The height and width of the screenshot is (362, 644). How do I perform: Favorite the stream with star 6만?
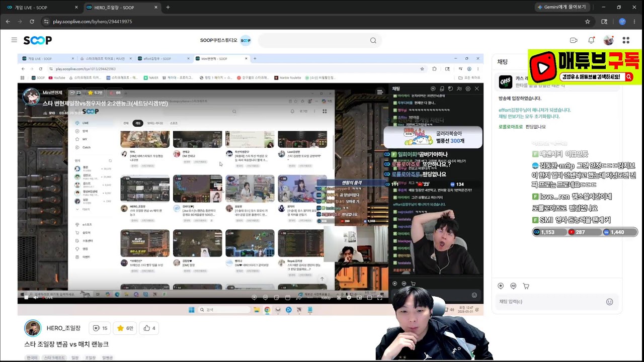125,328
